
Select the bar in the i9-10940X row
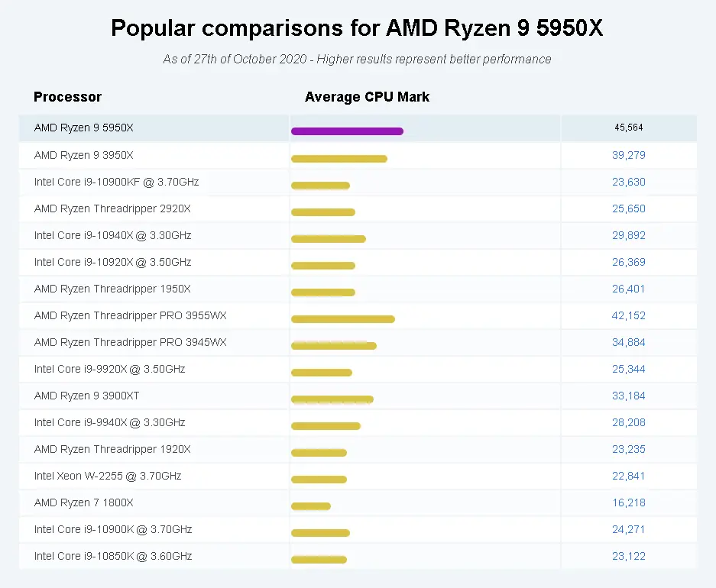click(x=329, y=239)
